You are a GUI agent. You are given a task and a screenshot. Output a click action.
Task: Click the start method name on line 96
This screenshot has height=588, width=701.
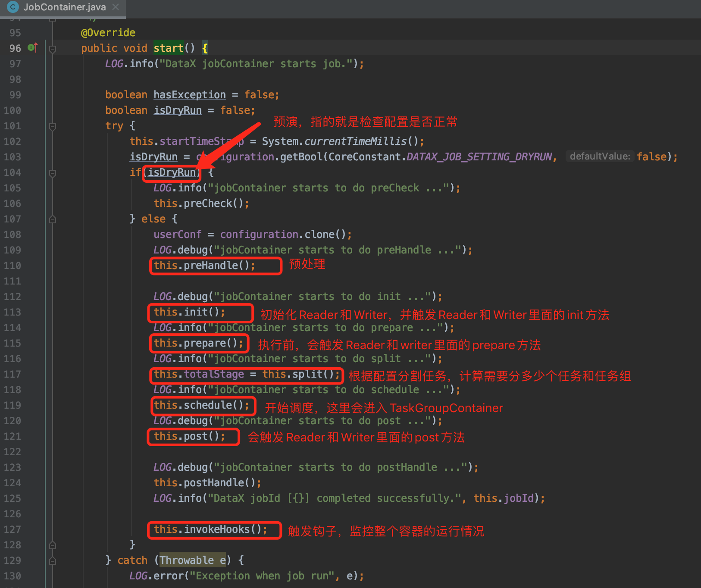click(x=169, y=48)
